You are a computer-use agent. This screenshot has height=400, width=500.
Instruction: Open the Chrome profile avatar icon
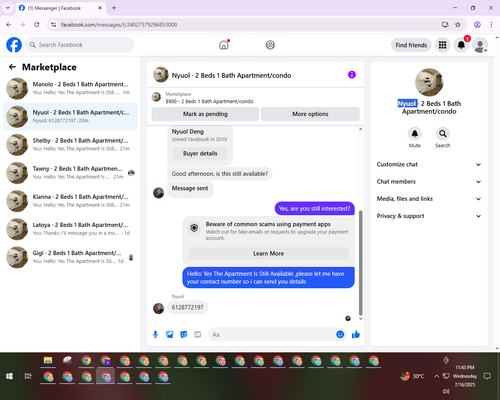tap(477, 25)
